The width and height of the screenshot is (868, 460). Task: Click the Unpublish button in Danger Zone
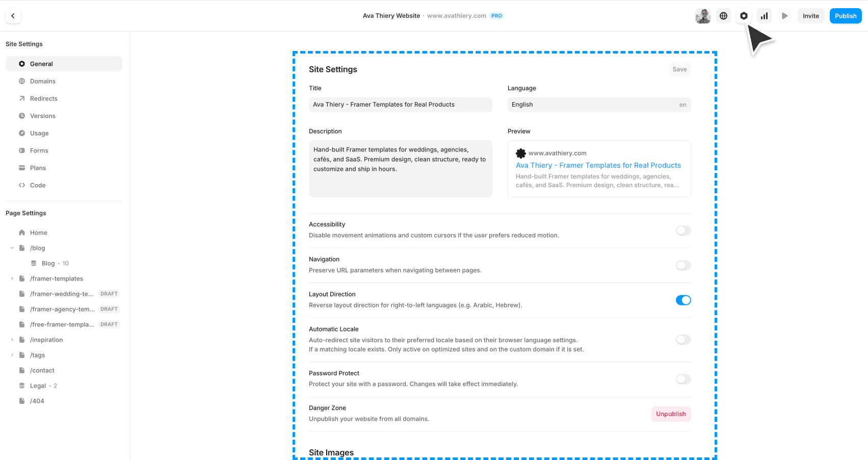[x=671, y=414]
